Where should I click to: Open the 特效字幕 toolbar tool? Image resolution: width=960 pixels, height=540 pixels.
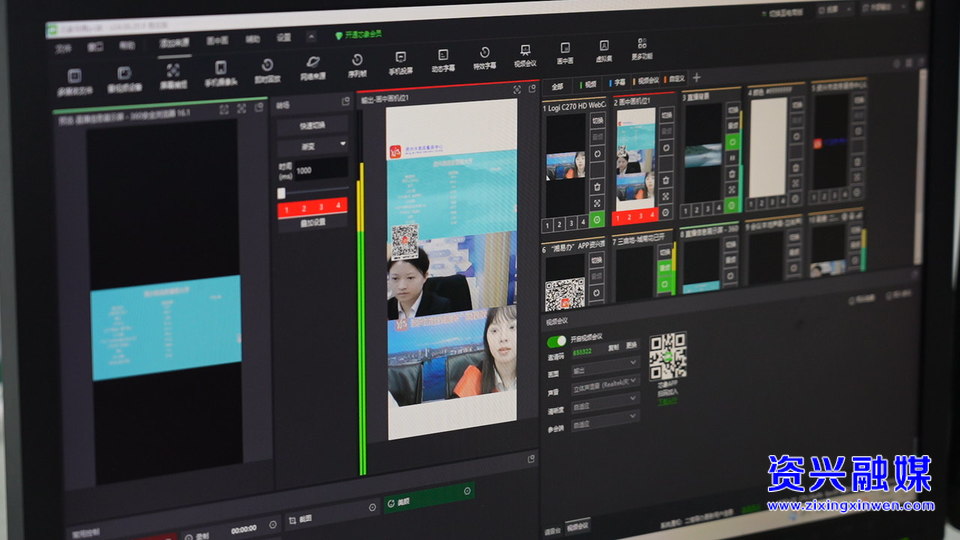click(x=484, y=58)
